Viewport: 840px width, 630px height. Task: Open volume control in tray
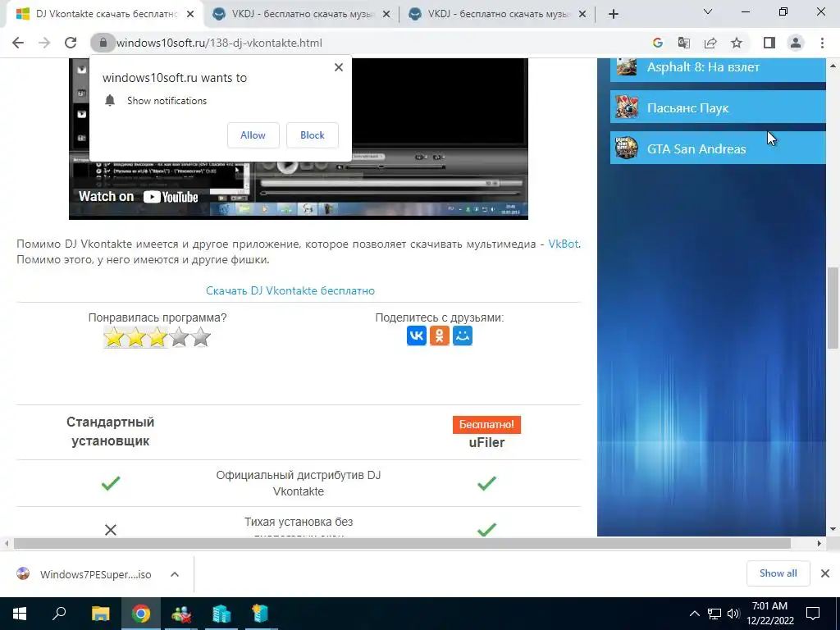pyautogui.click(x=733, y=614)
